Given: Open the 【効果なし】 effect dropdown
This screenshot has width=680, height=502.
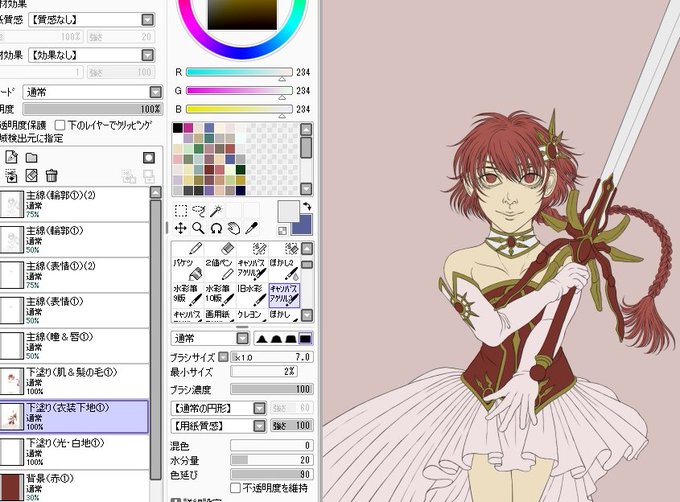Looking at the screenshot, I should pos(148,55).
